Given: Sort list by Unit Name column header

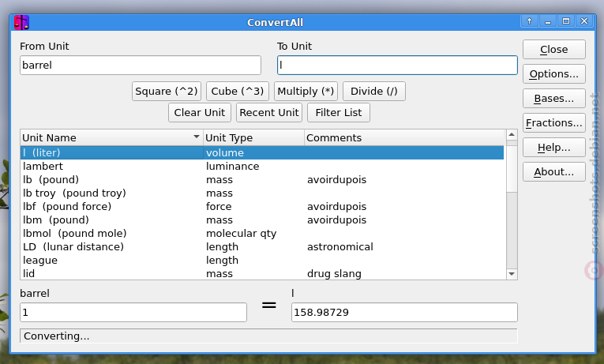Looking at the screenshot, I should tap(111, 138).
